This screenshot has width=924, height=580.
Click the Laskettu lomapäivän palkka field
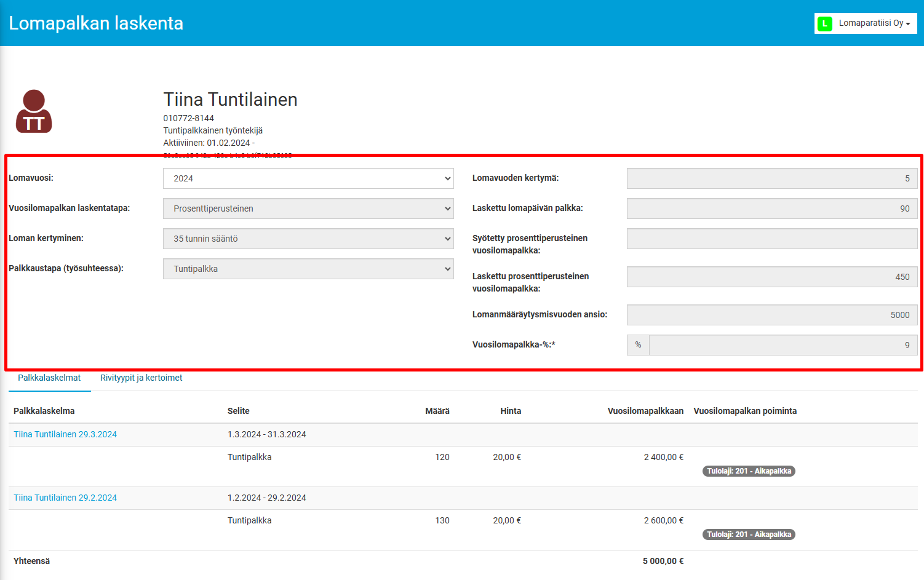(772, 209)
